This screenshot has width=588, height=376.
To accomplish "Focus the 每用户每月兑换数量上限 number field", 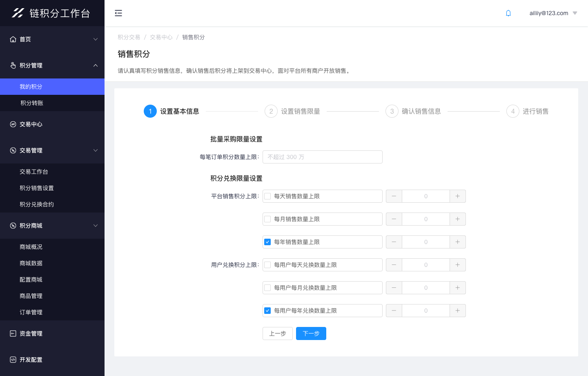I will pyautogui.click(x=426, y=288).
